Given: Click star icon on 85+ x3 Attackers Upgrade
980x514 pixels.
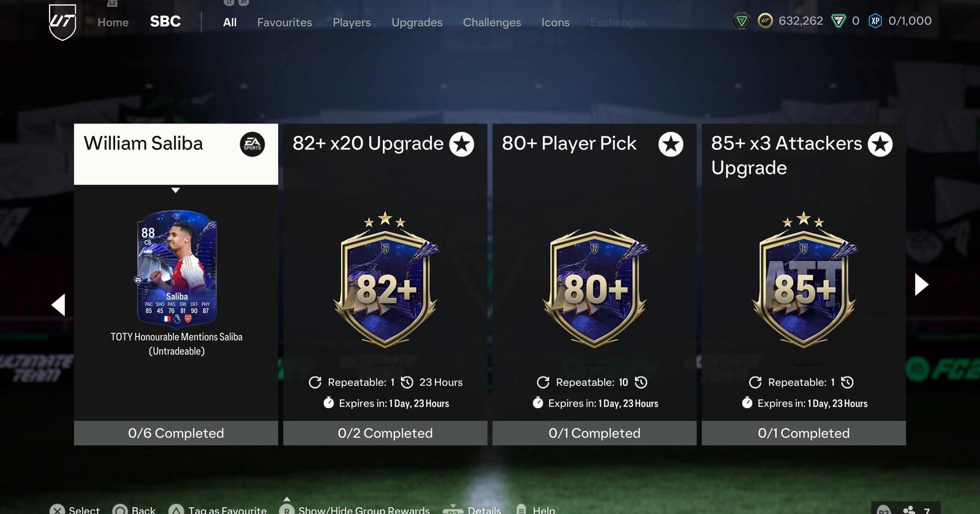Looking at the screenshot, I should [x=880, y=144].
